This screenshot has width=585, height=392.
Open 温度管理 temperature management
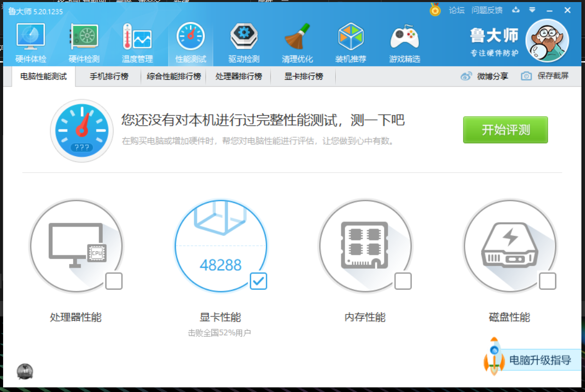coord(137,43)
